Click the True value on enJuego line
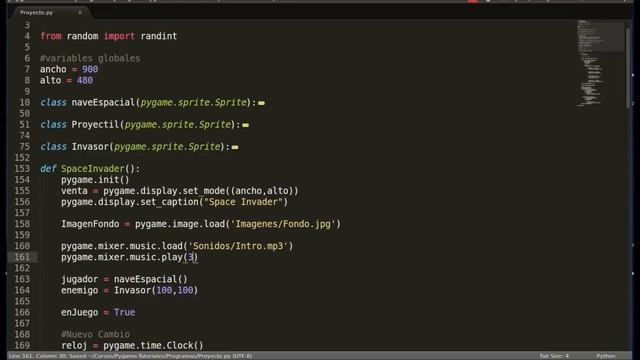This screenshot has width=640, height=360. point(124,312)
